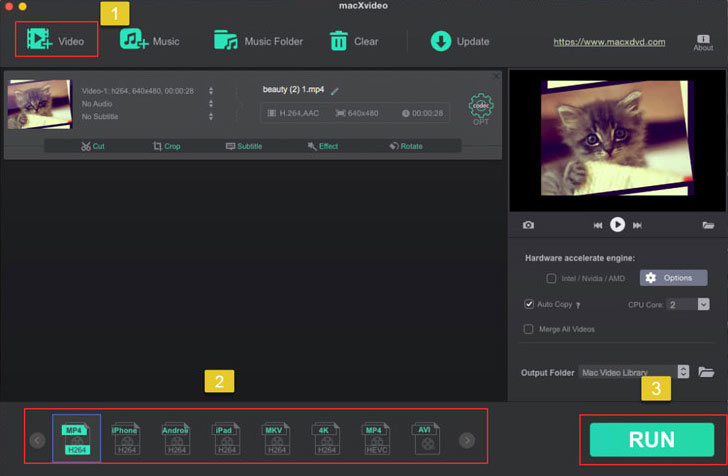Screen dimensions: 728x476
Task: Show previous output profiles with left arrow
Action: pos(37,440)
